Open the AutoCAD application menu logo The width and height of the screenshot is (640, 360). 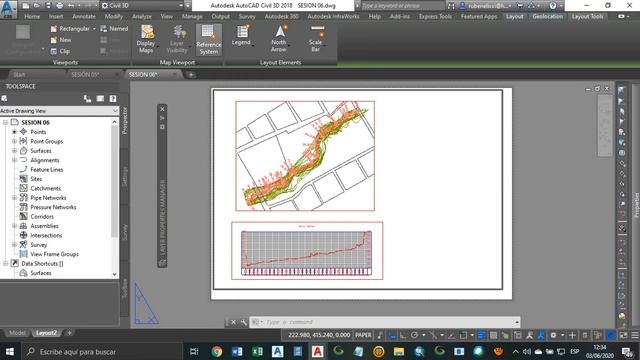(x=9, y=9)
